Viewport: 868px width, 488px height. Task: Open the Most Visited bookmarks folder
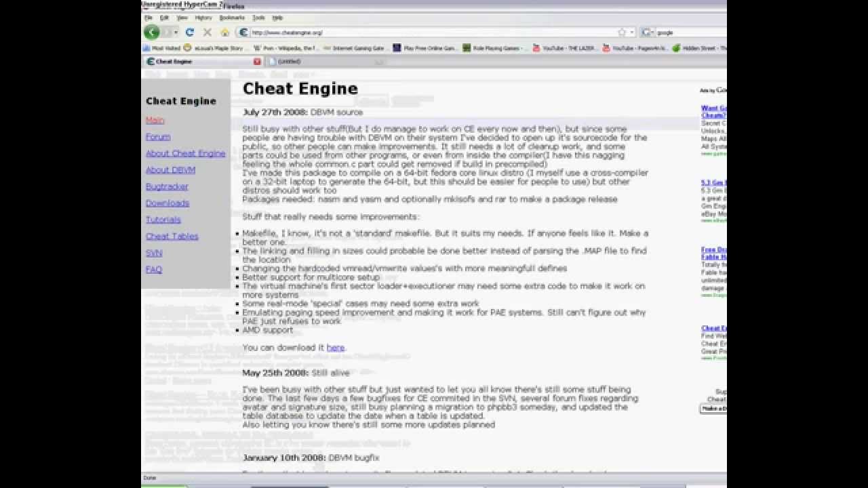pyautogui.click(x=162, y=48)
